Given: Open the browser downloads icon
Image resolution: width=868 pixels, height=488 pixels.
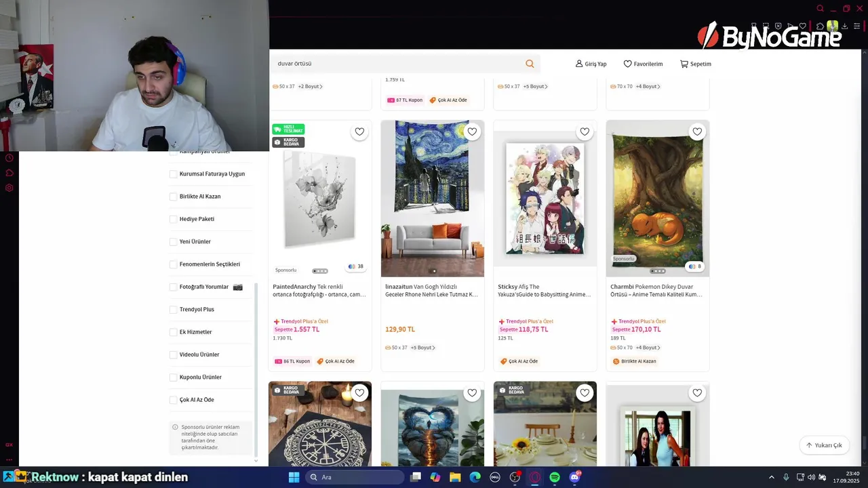Looking at the screenshot, I should pos(844,26).
